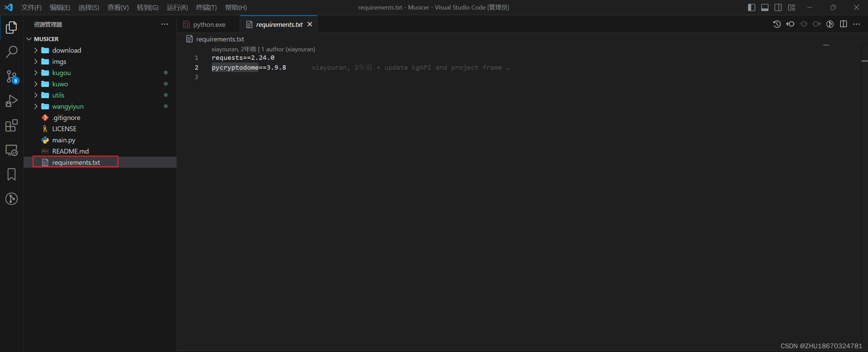This screenshot has height=352, width=868.
Task: Close the requirements.txt tab
Action: (x=310, y=24)
